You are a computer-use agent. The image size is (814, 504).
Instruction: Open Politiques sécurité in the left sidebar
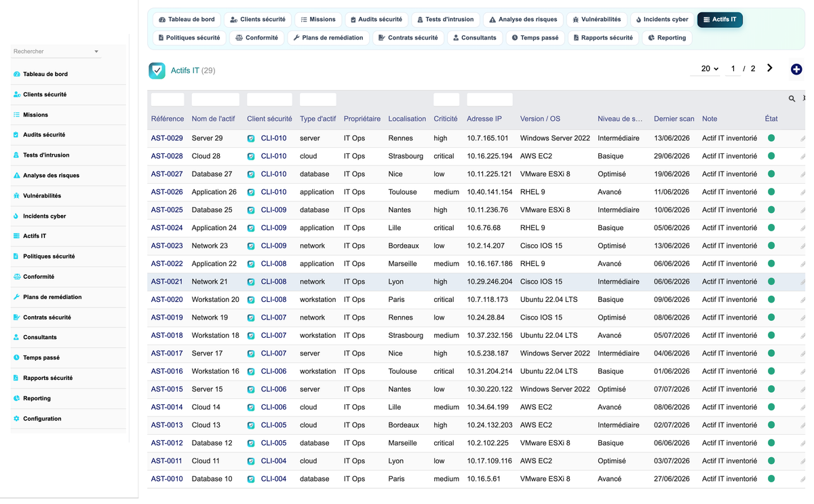click(x=49, y=256)
